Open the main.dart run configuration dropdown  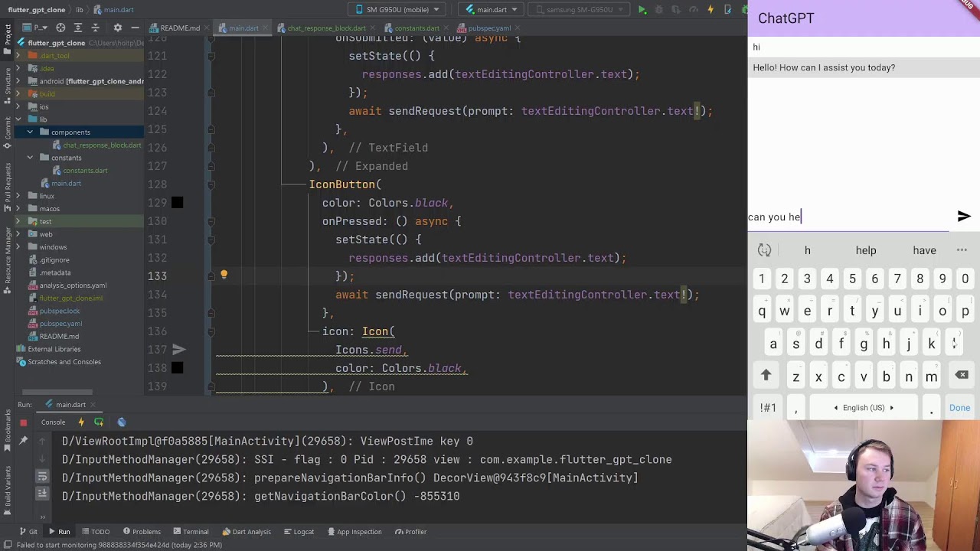pos(492,10)
